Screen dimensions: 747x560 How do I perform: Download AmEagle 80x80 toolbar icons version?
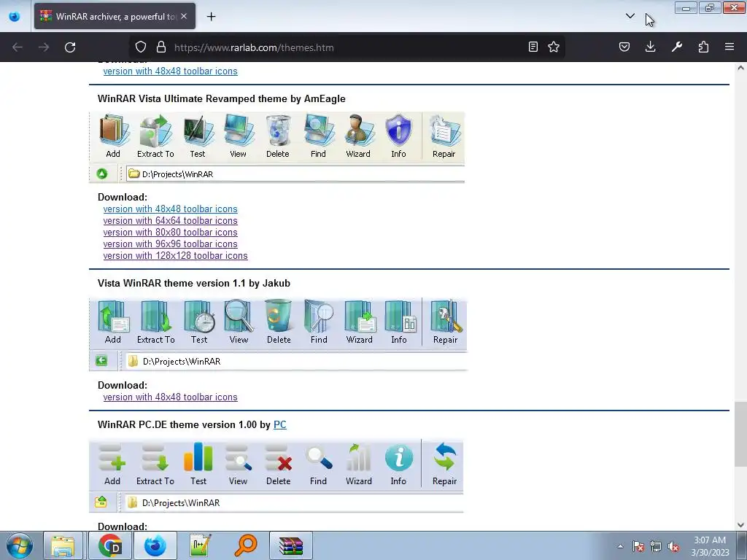[x=170, y=233]
